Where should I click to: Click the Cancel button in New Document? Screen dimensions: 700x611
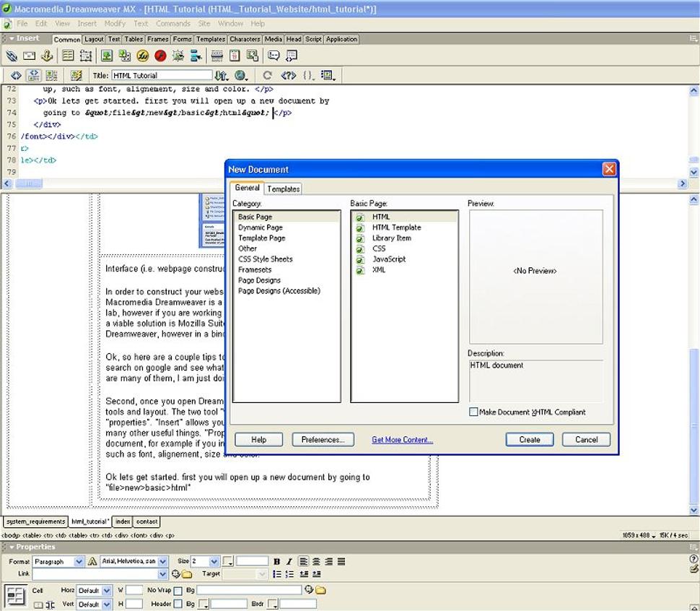click(586, 440)
